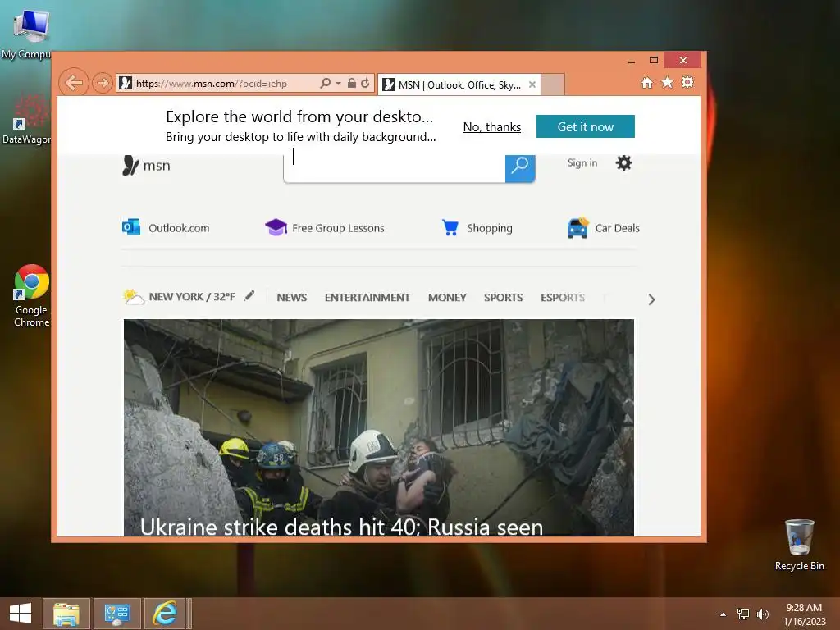The height and width of the screenshot is (630, 840).
Task: Click Internet Explorer taskbar icon
Action: [x=165, y=614]
